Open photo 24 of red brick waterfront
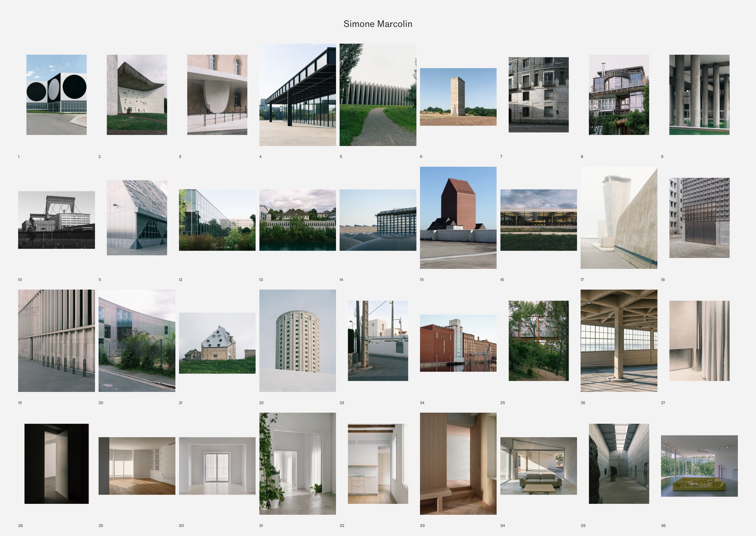Screen dimensions: 756x536 (458, 343)
